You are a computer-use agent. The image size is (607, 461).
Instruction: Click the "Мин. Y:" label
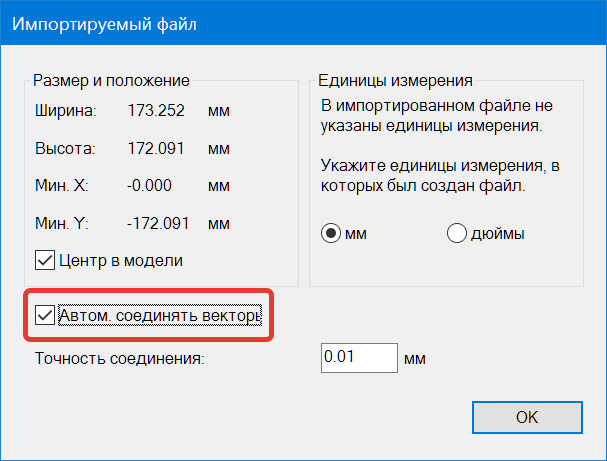pos(63,222)
